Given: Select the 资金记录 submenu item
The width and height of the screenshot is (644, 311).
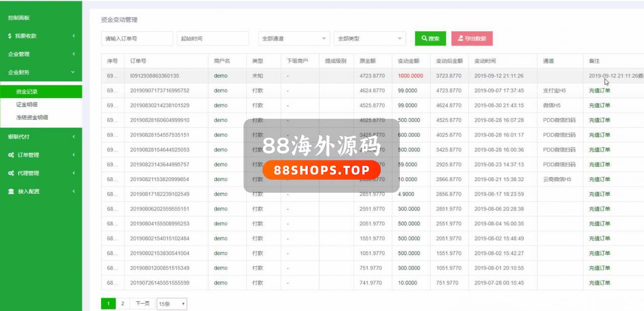Looking at the screenshot, I should (x=27, y=92).
